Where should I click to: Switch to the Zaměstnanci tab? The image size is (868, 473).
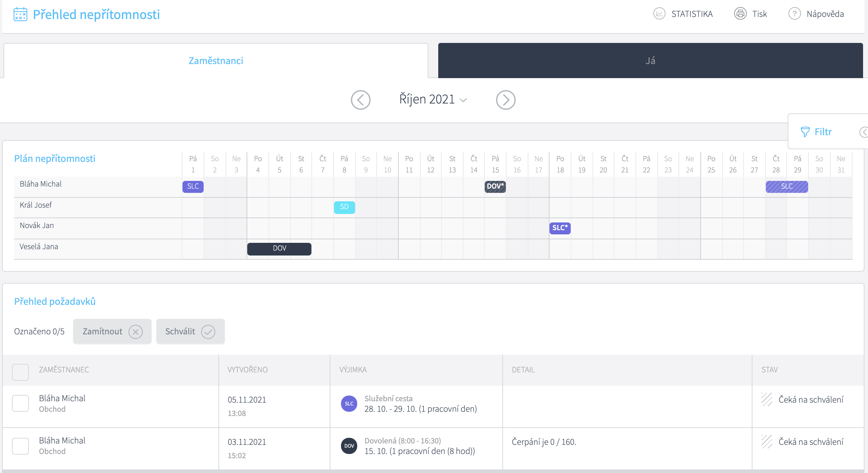click(x=216, y=61)
